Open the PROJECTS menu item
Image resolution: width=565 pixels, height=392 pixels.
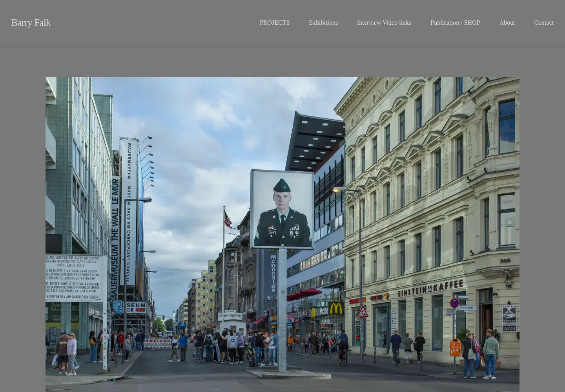275,23
